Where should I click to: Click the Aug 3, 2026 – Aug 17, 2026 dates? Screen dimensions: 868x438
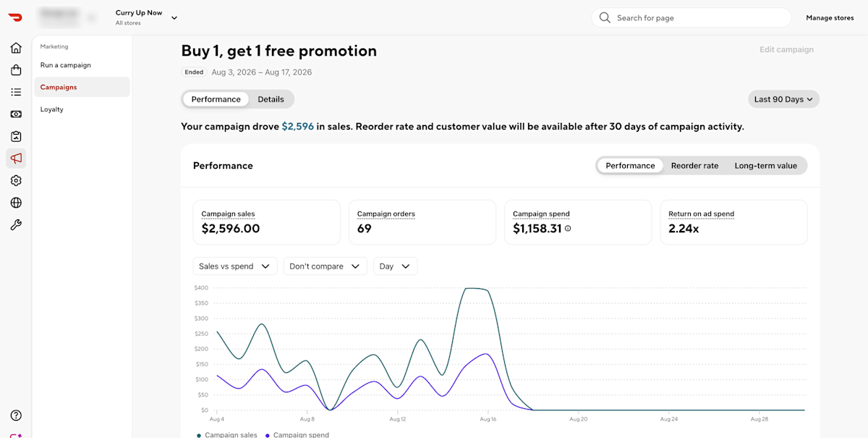click(x=262, y=72)
